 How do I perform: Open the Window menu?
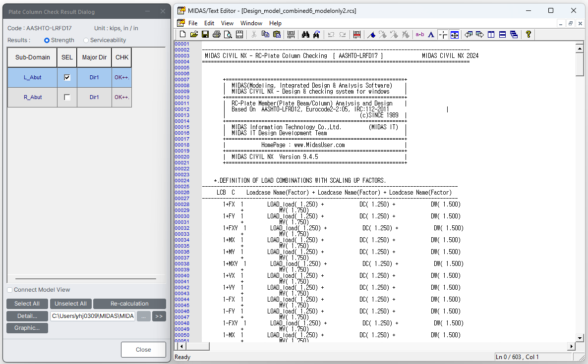click(251, 23)
